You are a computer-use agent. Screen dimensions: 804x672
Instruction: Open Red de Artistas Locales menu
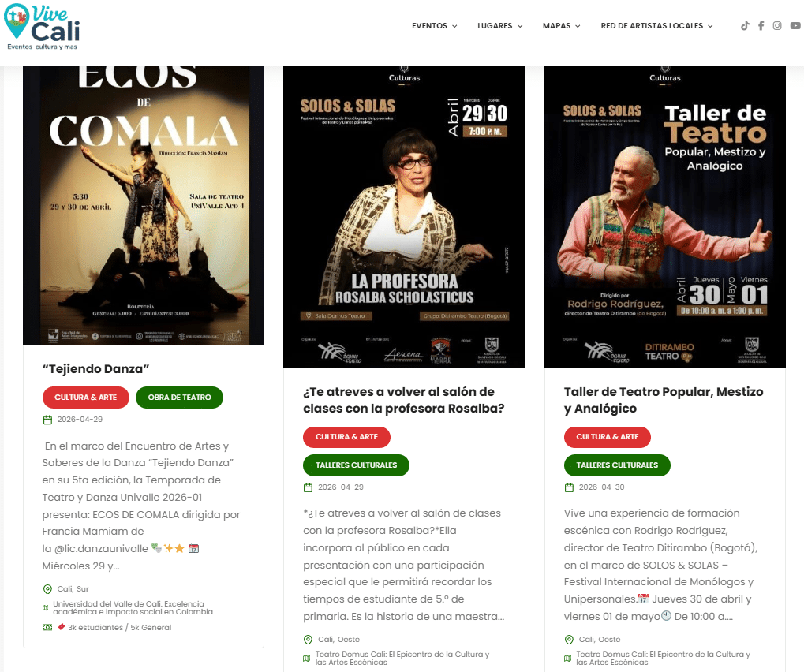click(x=656, y=25)
